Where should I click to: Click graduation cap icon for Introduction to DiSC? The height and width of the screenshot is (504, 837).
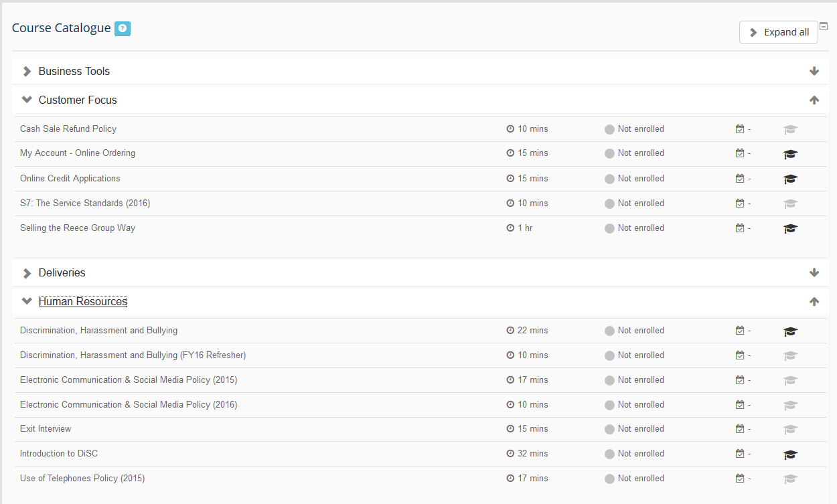[790, 454]
